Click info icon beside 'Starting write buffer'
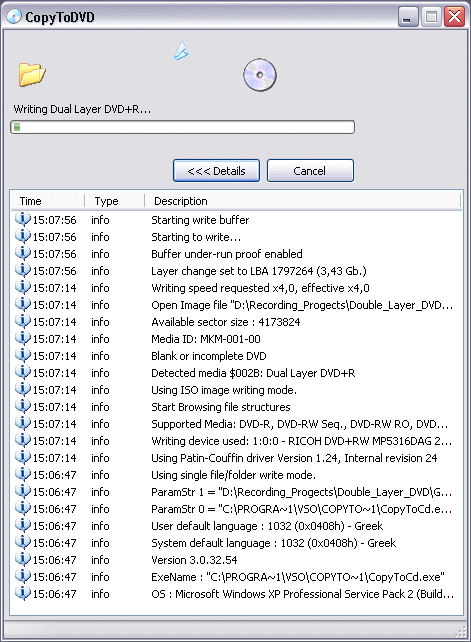Viewport: 471px width, 642px height. click(23, 219)
